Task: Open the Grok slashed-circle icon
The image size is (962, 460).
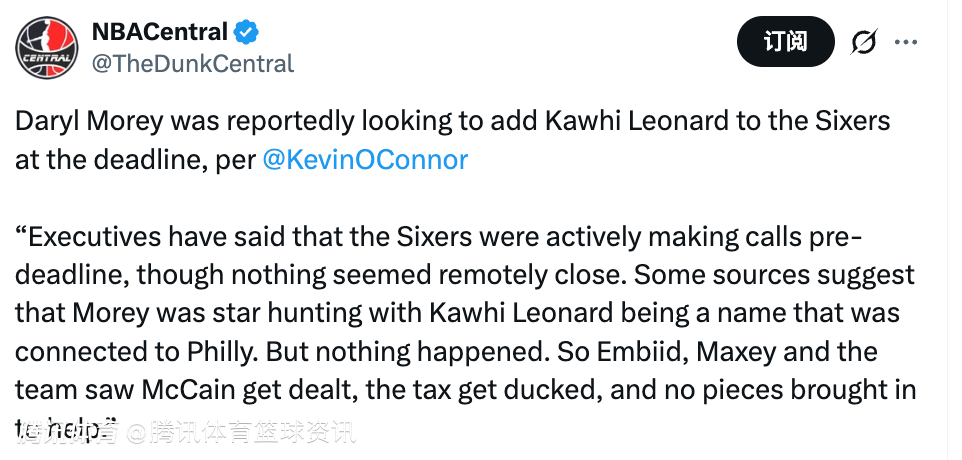Action: pos(863,42)
